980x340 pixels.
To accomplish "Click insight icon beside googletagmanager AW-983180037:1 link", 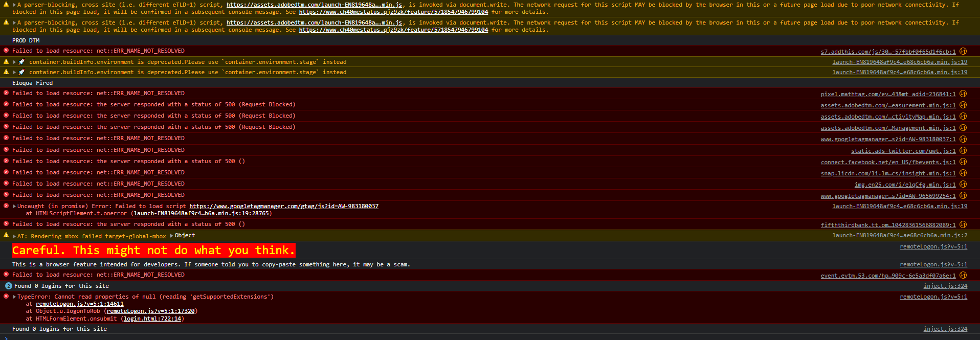I will [963, 139].
